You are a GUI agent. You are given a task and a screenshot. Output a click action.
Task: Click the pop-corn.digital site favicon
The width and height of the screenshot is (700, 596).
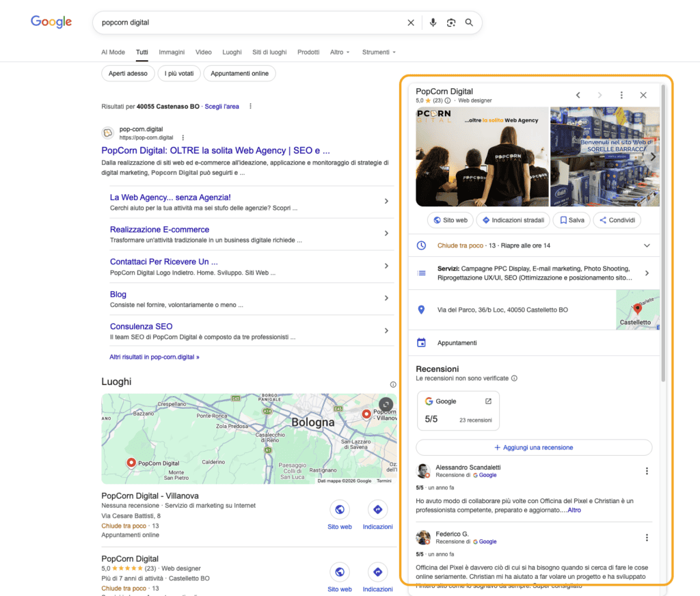107,133
